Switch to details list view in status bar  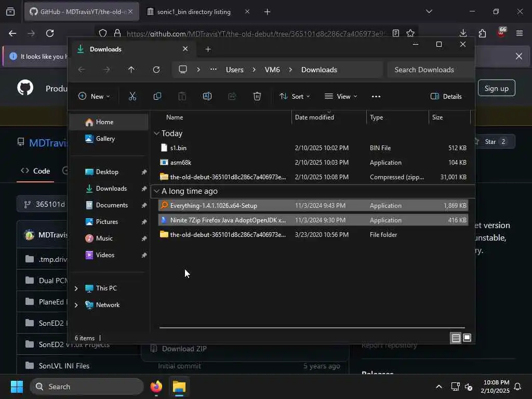click(x=456, y=338)
